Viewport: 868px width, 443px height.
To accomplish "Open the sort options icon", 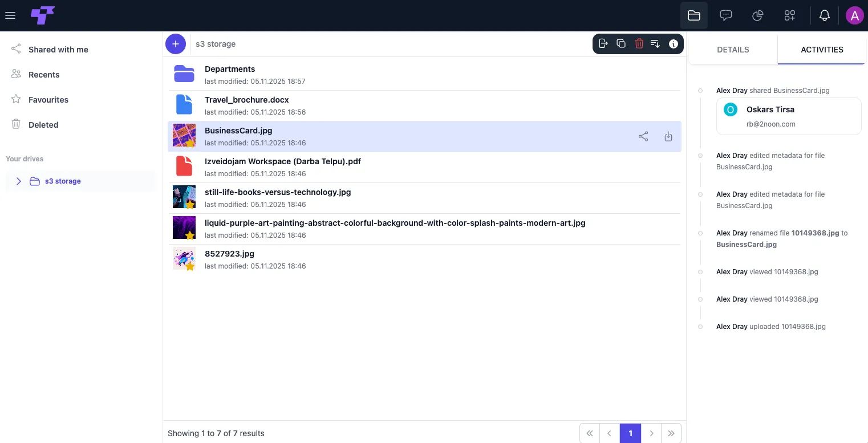I will click(655, 44).
